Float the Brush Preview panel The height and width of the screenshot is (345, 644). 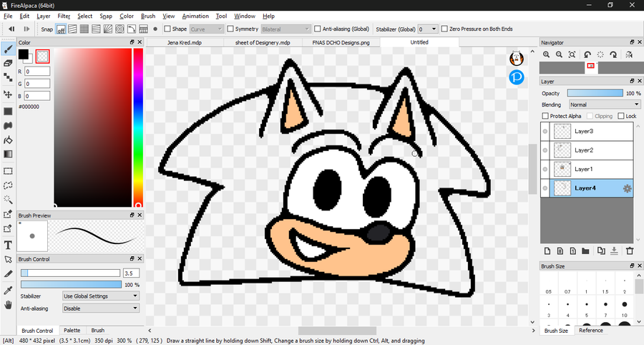pos(132,215)
